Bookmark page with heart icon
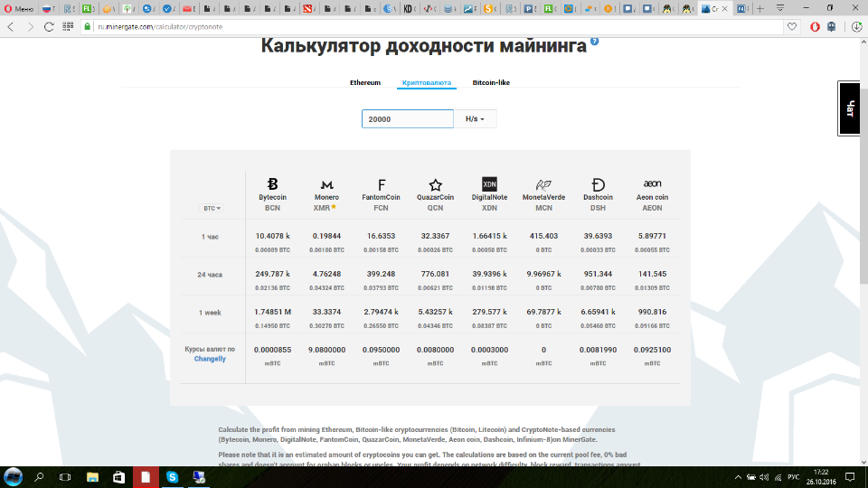This screenshot has width=868, height=488. pyautogui.click(x=792, y=26)
